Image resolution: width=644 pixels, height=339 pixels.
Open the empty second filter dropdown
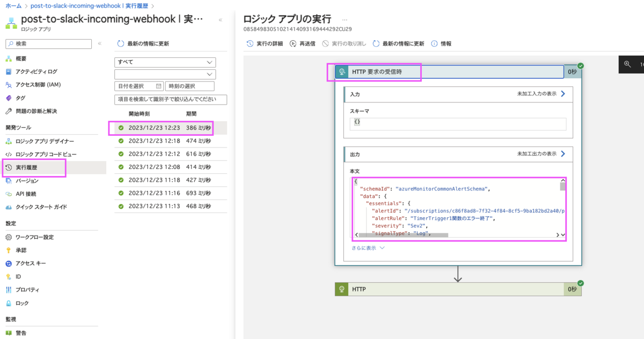pyautogui.click(x=165, y=74)
